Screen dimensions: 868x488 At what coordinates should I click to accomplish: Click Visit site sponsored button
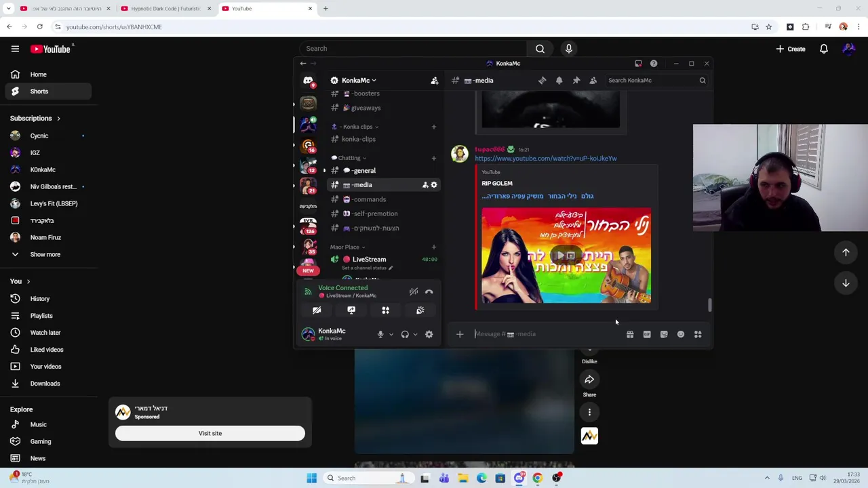pos(210,433)
